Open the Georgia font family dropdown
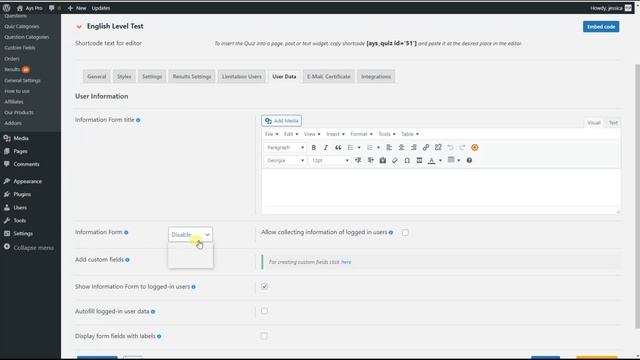Viewport: 640px width, 360px height. click(x=285, y=160)
